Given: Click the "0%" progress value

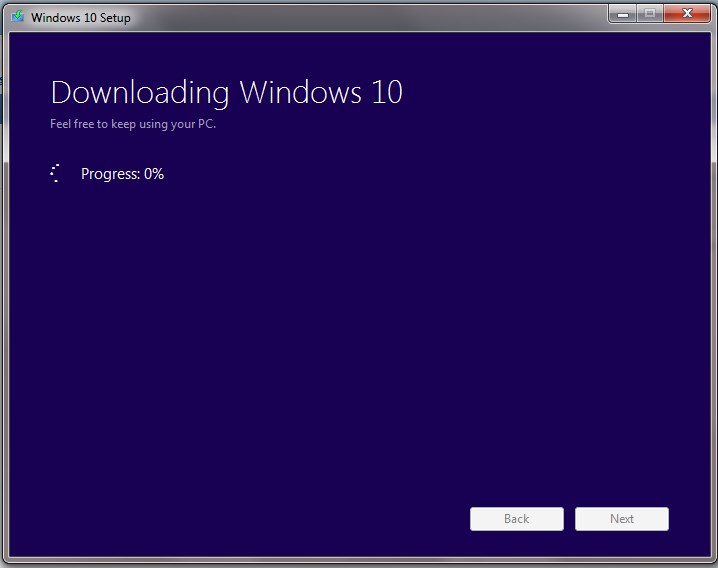Looking at the screenshot, I should coord(154,174).
